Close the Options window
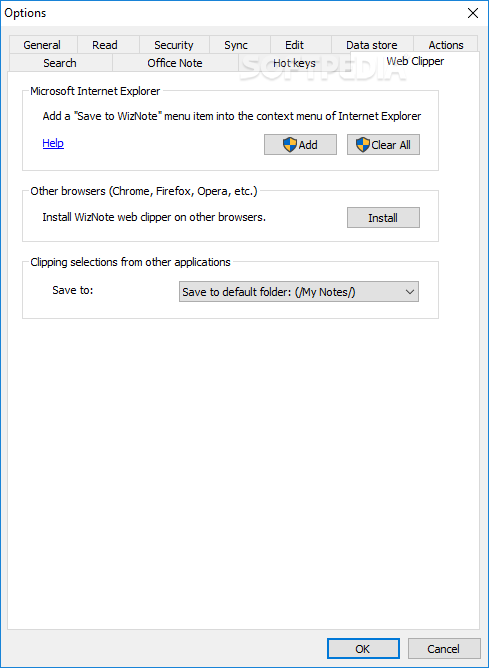This screenshot has height=668, width=489. click(x=473, y=13)
